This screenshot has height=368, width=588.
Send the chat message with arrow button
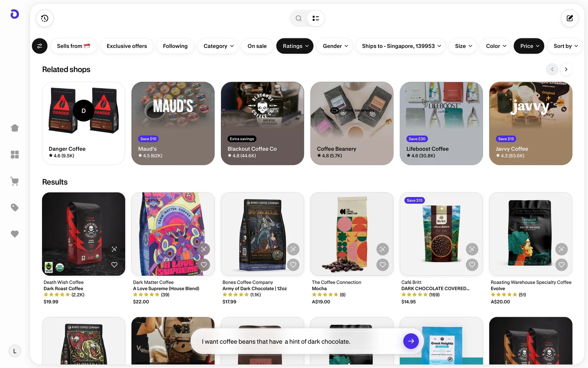(x=411, y=341)
